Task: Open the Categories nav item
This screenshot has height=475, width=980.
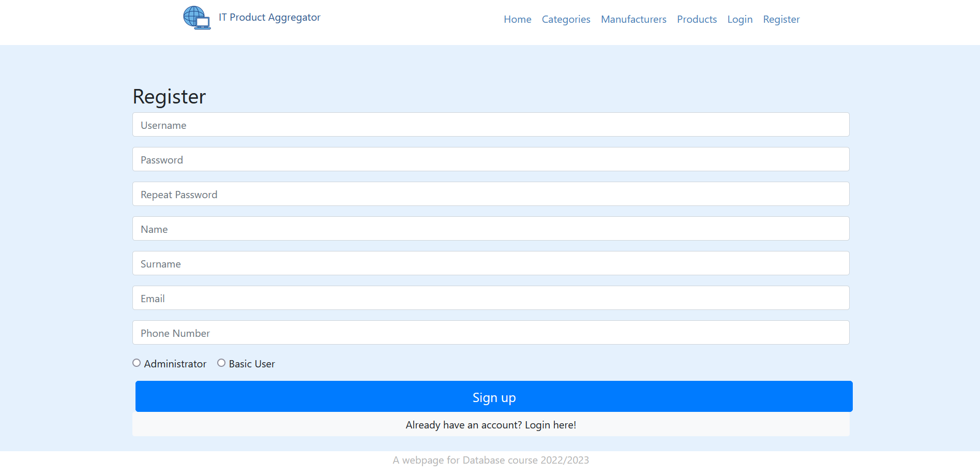Action: (566, 20)
